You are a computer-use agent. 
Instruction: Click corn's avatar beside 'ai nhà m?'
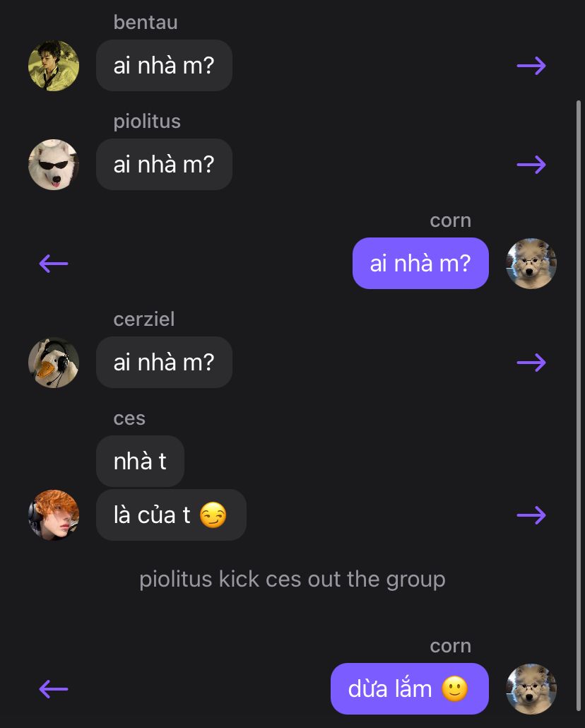click(531, 264)
